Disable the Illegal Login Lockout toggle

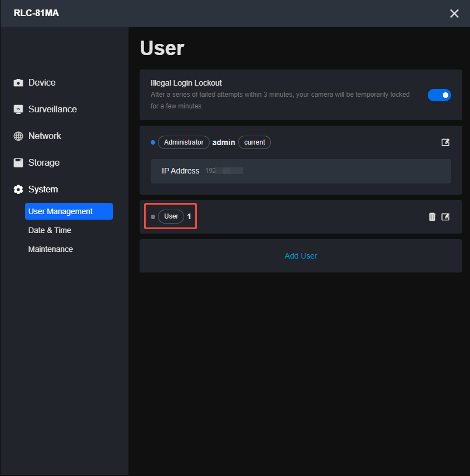click(439, 95)
